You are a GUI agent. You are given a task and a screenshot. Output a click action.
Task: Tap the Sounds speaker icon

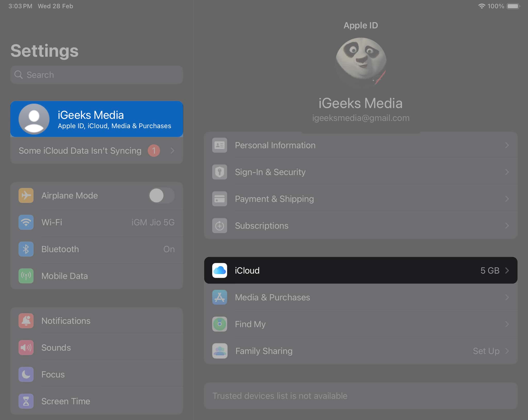[x=26, y=348]
